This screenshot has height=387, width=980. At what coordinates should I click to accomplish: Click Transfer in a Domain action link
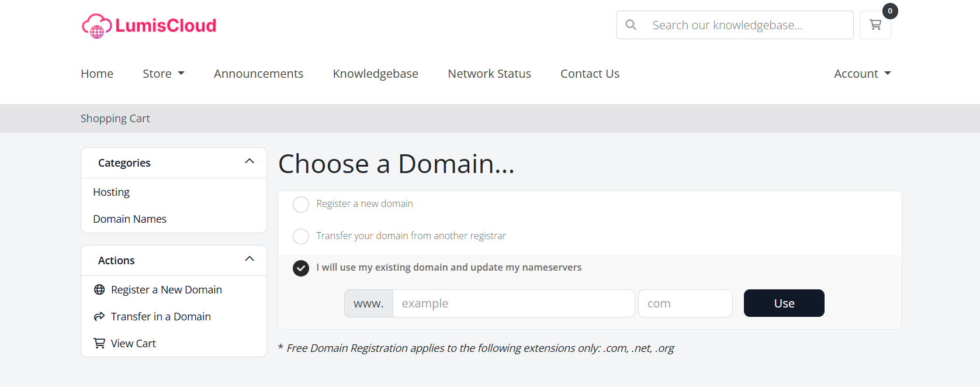tap(161, 317)
